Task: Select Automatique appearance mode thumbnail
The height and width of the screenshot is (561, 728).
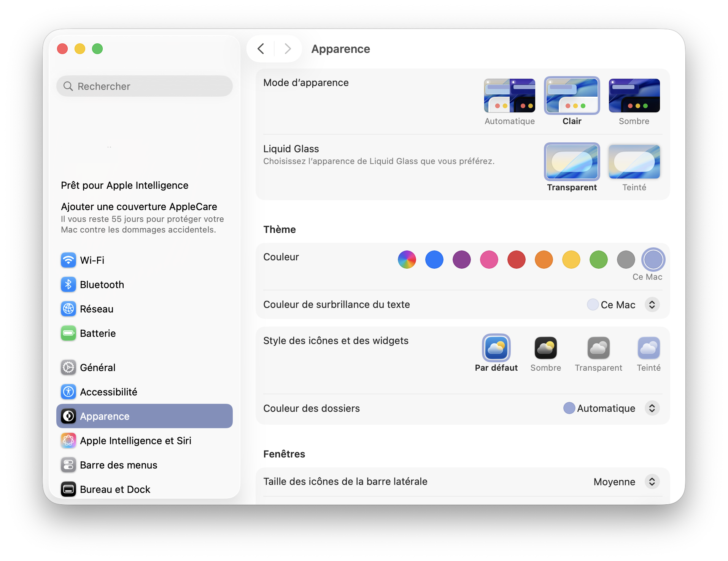Action: click(x=509, y=96)
